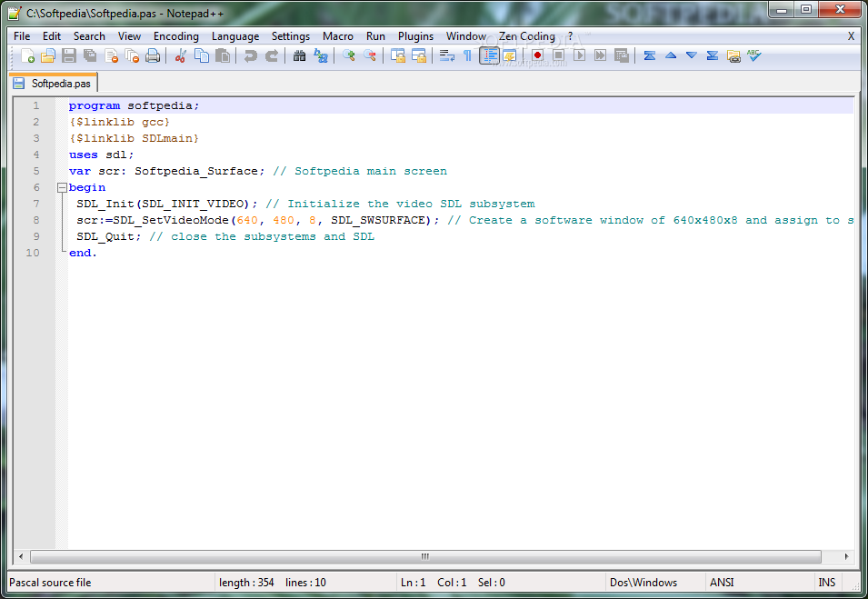
Task: Close all documents toolbar icon
Action: tap(133, 56)
